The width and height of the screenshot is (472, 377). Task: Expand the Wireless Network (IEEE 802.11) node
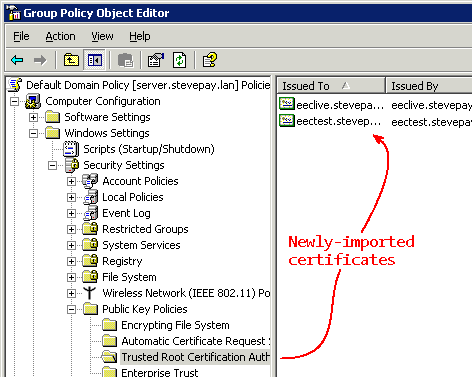pos(71,293)
